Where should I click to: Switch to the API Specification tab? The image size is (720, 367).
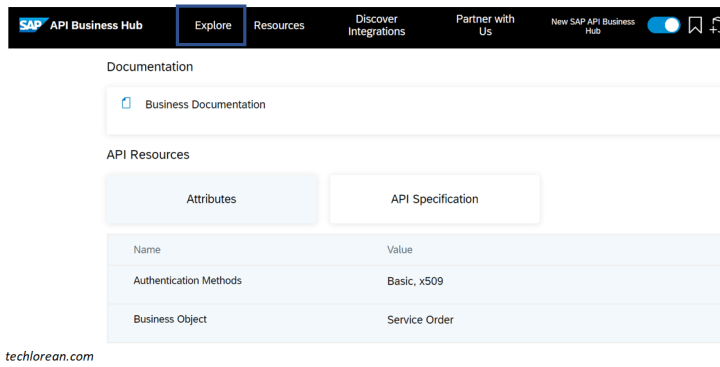tap(434, 199)
